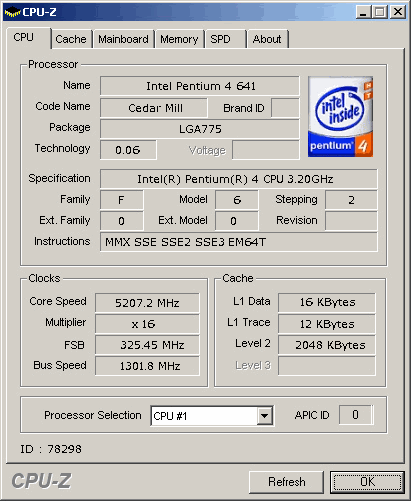The width and height of the screenshot is (411, 501).
Task: Go to the About tab
Action: [267, 39]
